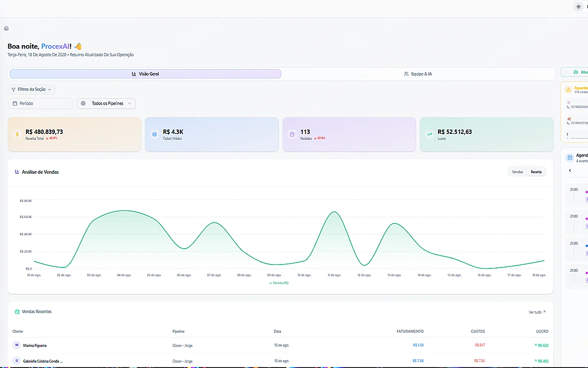Click the R$ 52.512,63 Lucro value
Image resolution: width=588 pixels, height=368 pixels.
click(455, 131)
